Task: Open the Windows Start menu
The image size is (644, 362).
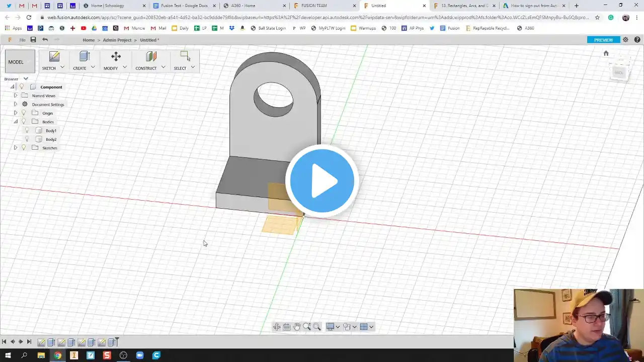Action: [8, 355]
